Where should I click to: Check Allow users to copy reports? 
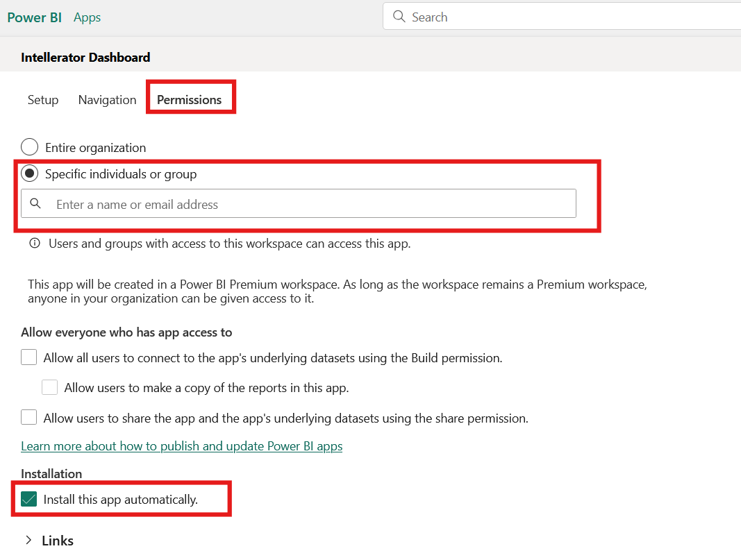[49, 388]
